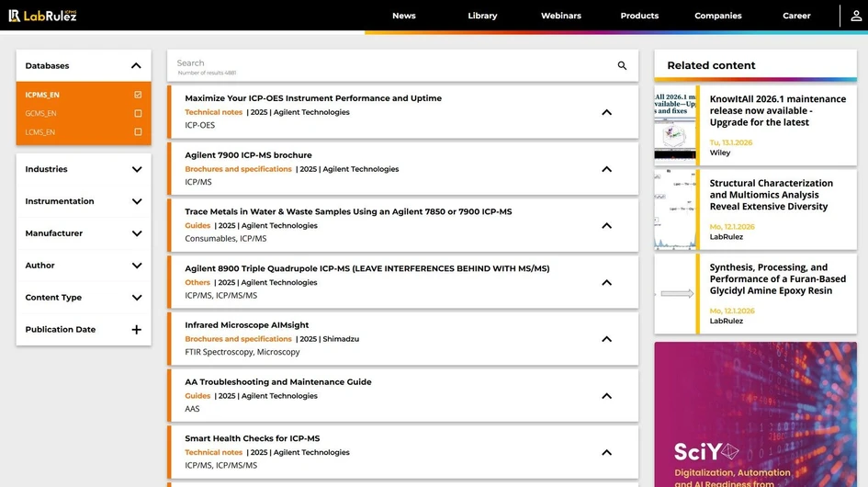Collapse the Databases panel

click(136, 66)
